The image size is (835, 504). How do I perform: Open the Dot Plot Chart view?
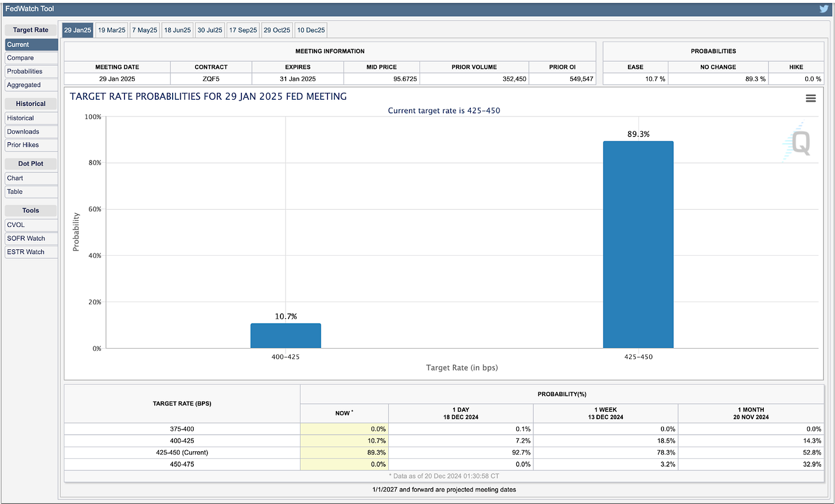click(32, 178)
